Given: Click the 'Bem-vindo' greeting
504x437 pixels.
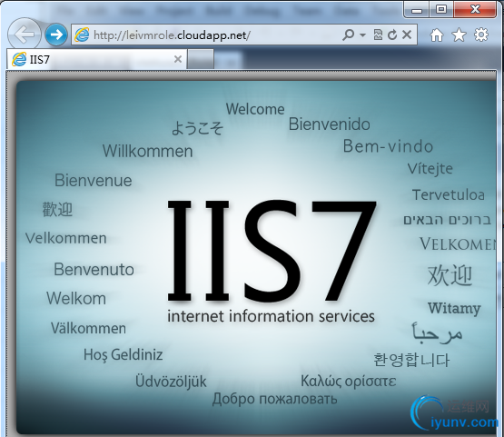Looking at the screenshot, I should 389,146.
